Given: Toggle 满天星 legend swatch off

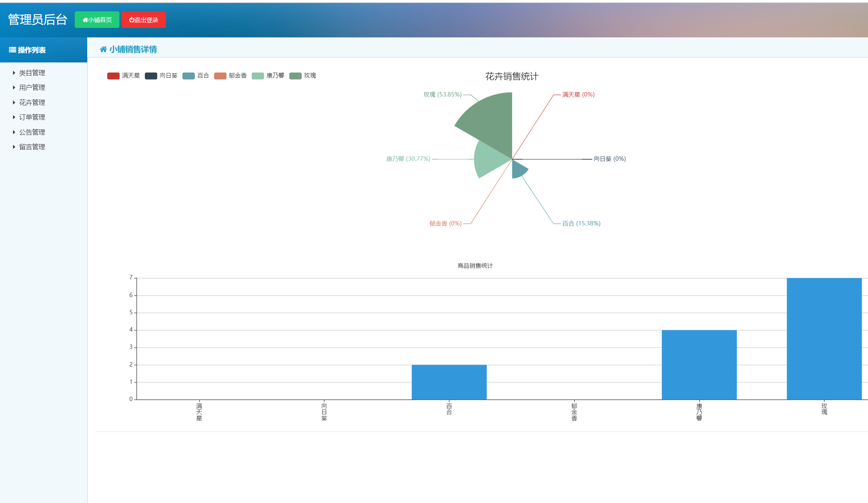Looking at the screenshot, I should click(x=113, y=76).
